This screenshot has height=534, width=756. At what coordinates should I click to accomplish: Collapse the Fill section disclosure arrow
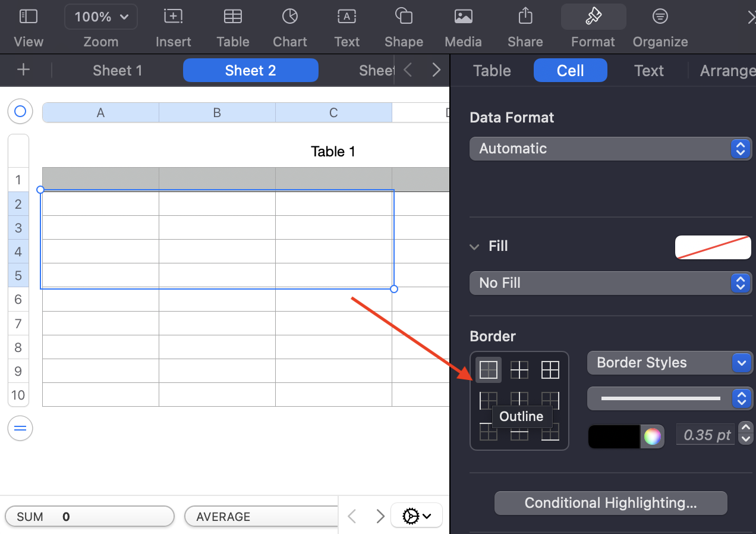[474, 247]
